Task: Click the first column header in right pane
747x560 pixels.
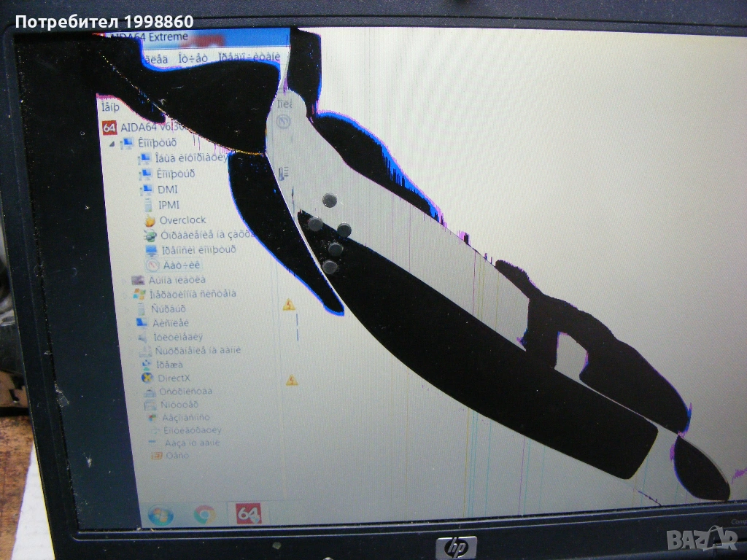Action: (x=285, y=104)
